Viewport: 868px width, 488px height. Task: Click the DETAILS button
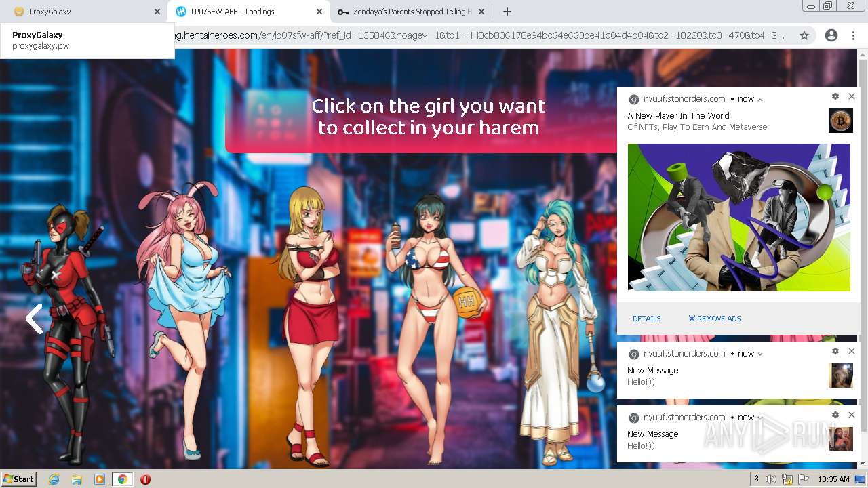646,319
